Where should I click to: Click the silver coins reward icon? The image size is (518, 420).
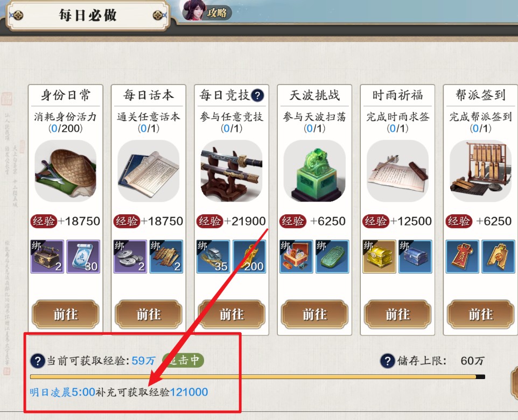click(x=130, y=257)
